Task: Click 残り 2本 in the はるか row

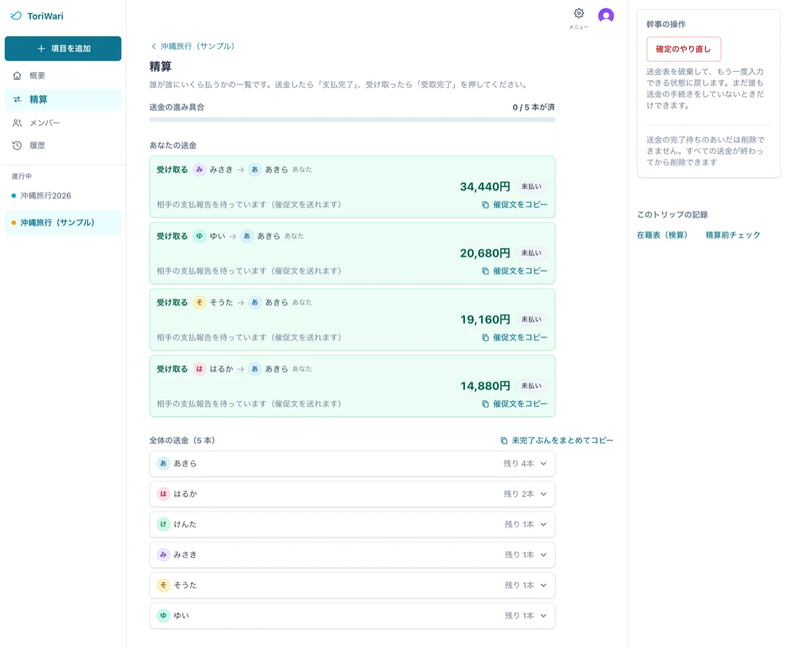Action: tap(519, 494)
